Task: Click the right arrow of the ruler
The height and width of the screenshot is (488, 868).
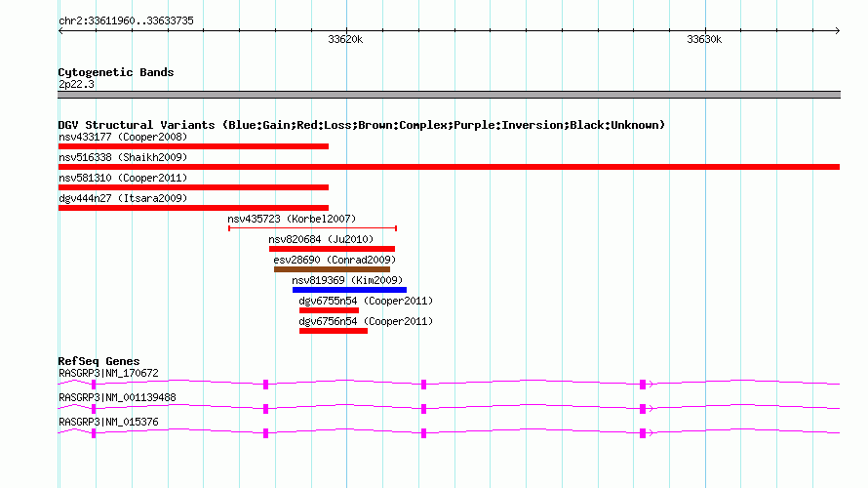Action: pos(837,31)
